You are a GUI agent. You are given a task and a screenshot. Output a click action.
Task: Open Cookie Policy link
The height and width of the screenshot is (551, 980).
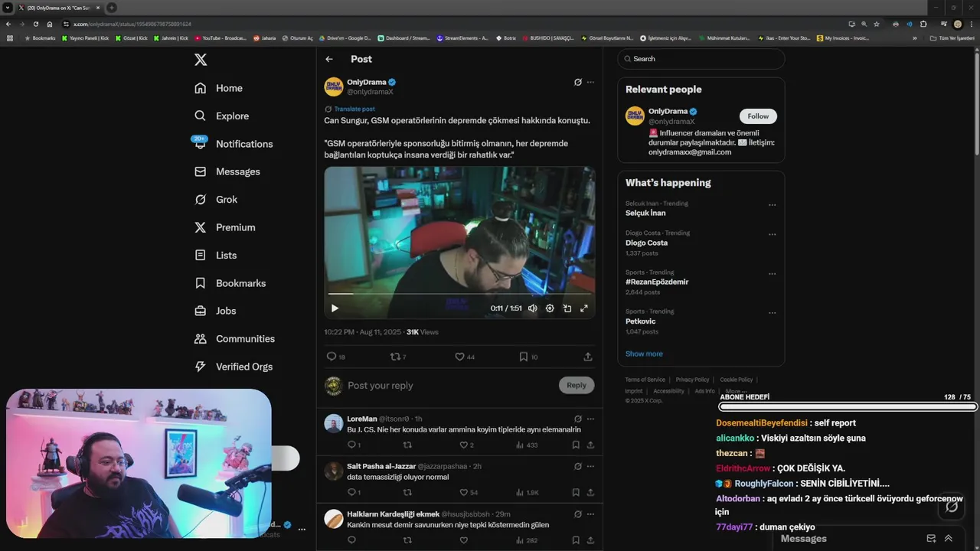point(737,380)
